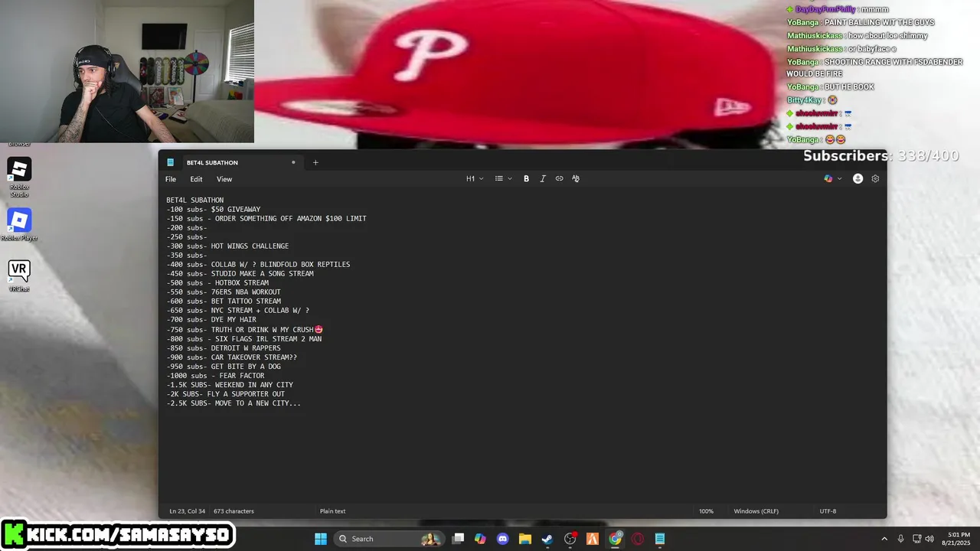Click the line "-700 subs- DYE MY HAIR"
Screen dimensions: 980x551
[x=211, y=320]
